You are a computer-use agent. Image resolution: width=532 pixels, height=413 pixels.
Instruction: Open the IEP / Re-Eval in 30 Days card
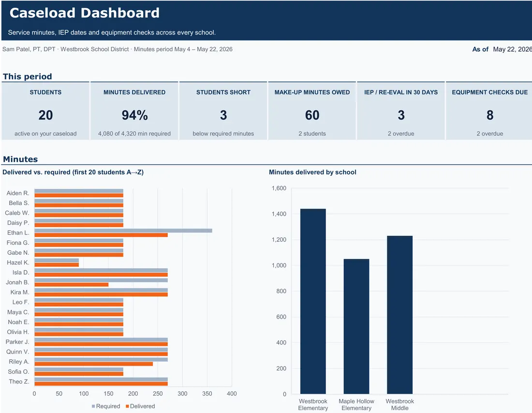[401, 111]
